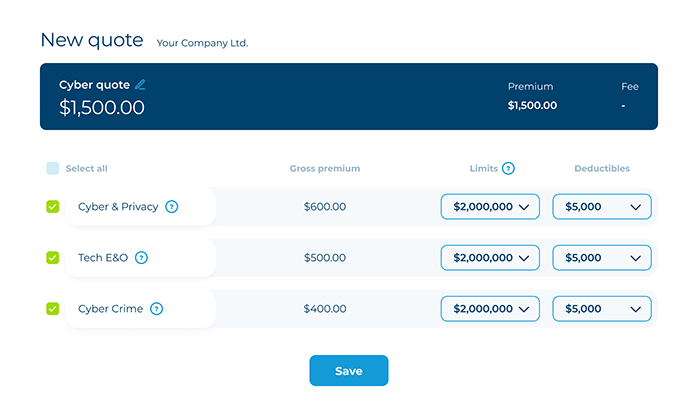Uncheck the Cyber Crime checkbox
698x418 pixels.
[x=53, y=308]
